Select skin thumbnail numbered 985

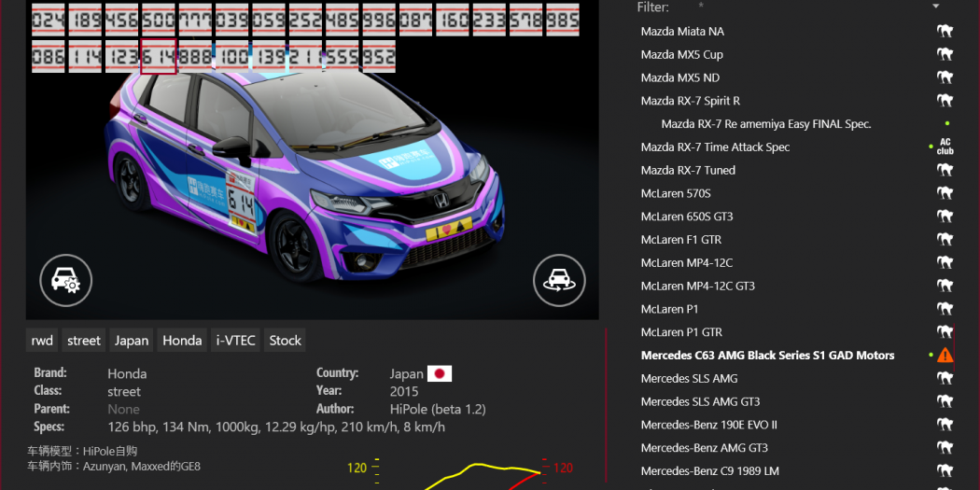coord(563,20)
